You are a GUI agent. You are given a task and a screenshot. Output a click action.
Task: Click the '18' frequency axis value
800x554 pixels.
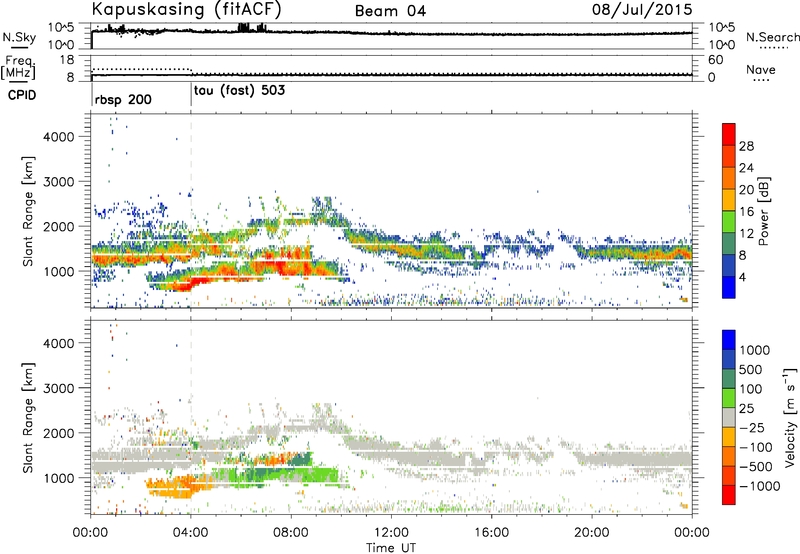(66, 60)
